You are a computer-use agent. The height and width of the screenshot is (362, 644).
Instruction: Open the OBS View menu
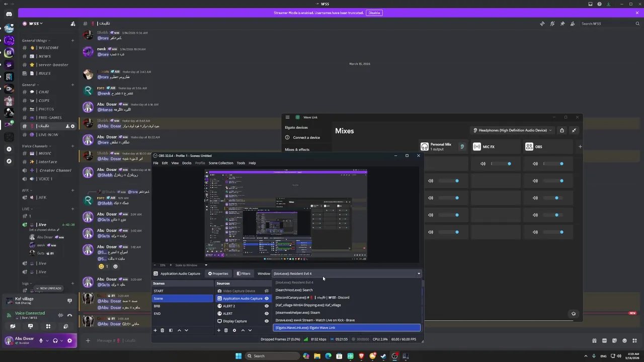[x=175, y=163]
